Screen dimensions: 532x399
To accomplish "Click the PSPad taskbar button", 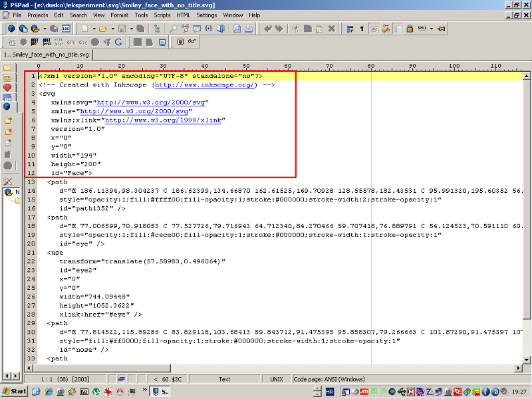I will pyautogui.click(x=160, y=392).
